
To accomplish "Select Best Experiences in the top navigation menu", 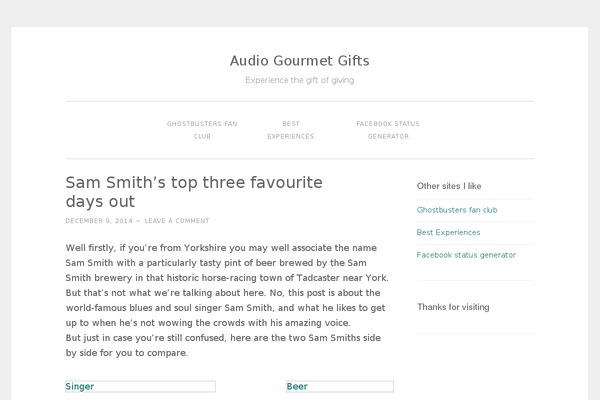I will [x=290, y=130].
